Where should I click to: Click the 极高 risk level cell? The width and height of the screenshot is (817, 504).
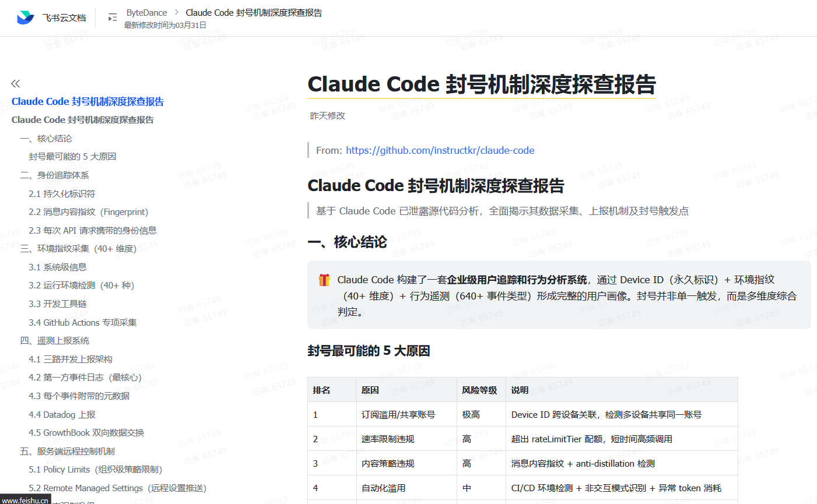click(481, 414)
